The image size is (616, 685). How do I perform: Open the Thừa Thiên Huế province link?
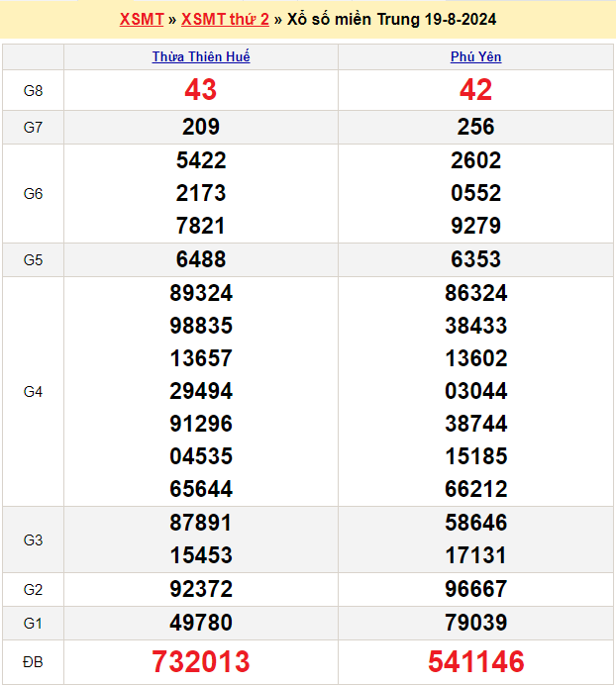pos(201,57)
